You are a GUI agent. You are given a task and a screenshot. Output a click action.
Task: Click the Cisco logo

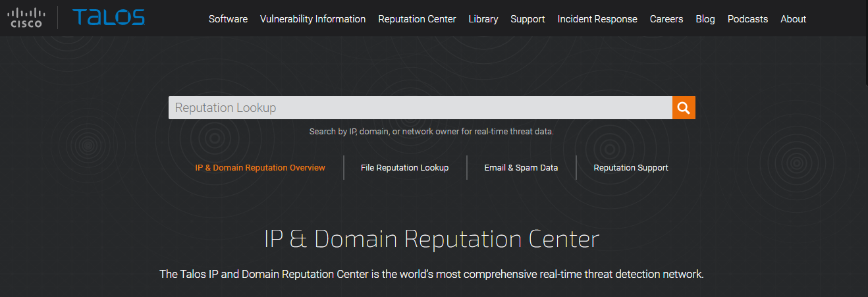(27, 18)
